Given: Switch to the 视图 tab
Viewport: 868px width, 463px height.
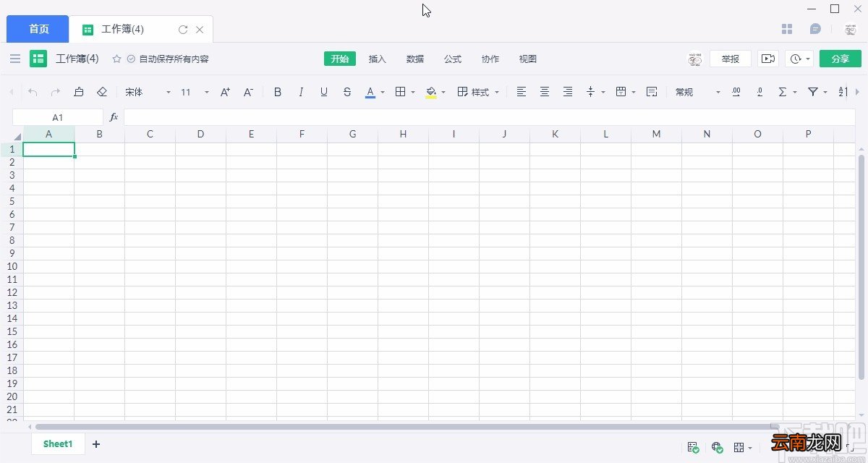Looking at the screenshot, I should [528, 59].
